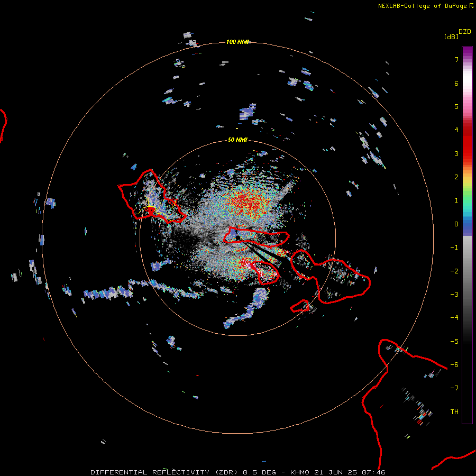The width and height of the screenshot is (476, 476).
Task: Click the "7" value on the dB scale
Action: [456, 59]
